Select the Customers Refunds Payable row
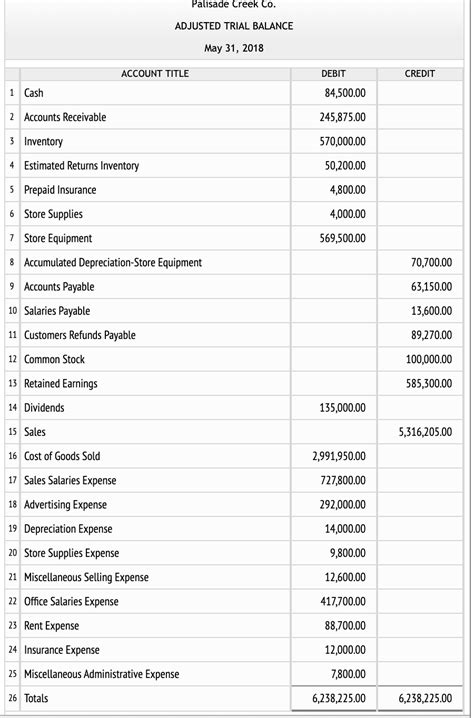The image size is (474, 718). (x=234, y=335)
